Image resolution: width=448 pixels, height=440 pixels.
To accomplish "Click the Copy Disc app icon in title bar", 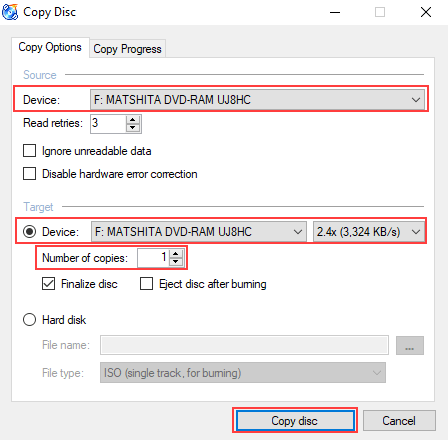I will pos(10,12).
